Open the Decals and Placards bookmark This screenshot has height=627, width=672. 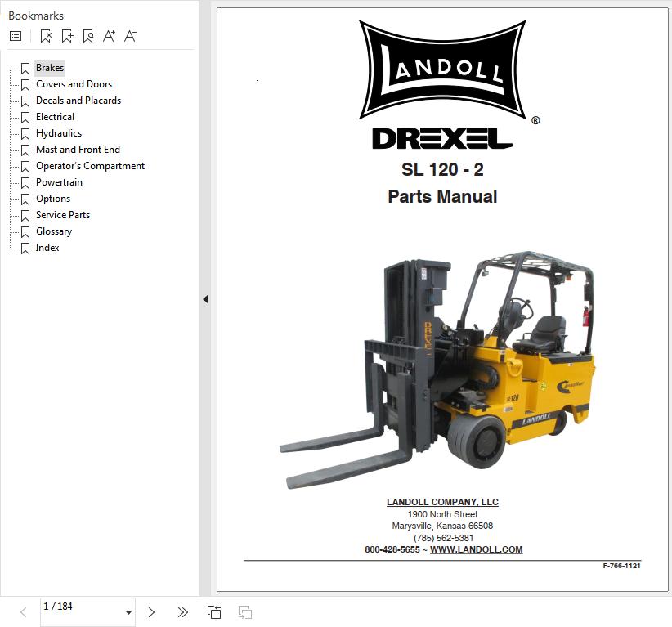click(78, 101)
